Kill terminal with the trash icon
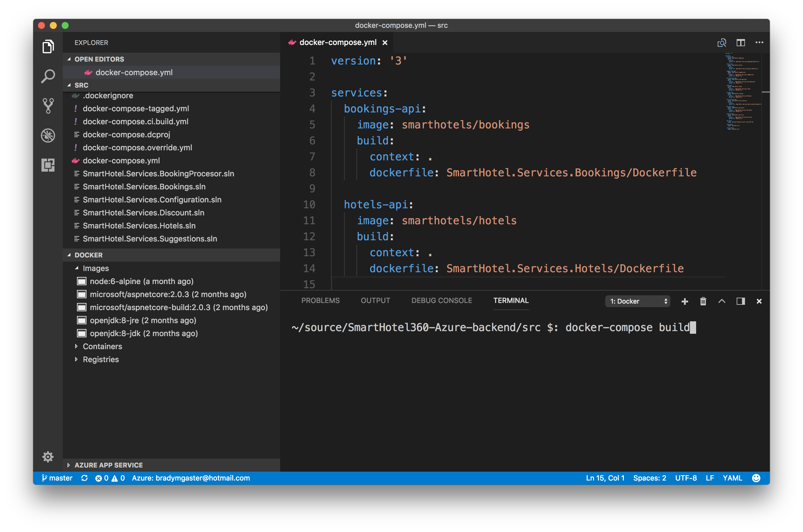Image resolution: width=803 pixels, height=532 pixels. 703,301
